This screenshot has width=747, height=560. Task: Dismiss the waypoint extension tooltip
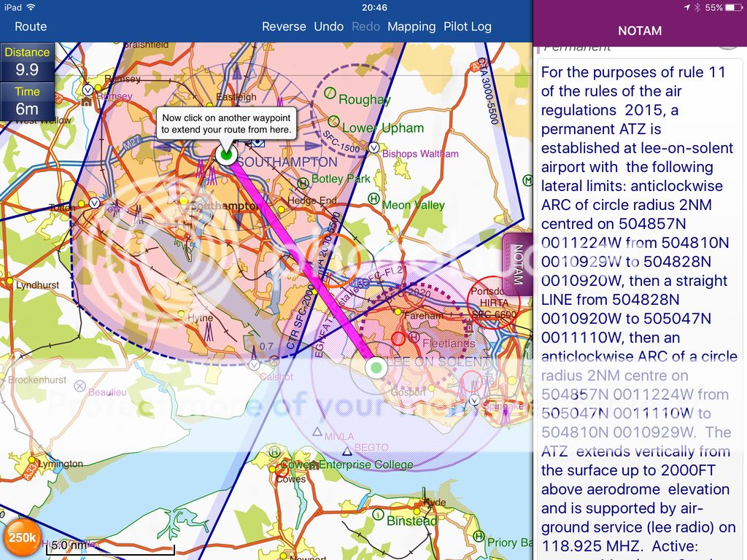point(225,122)
